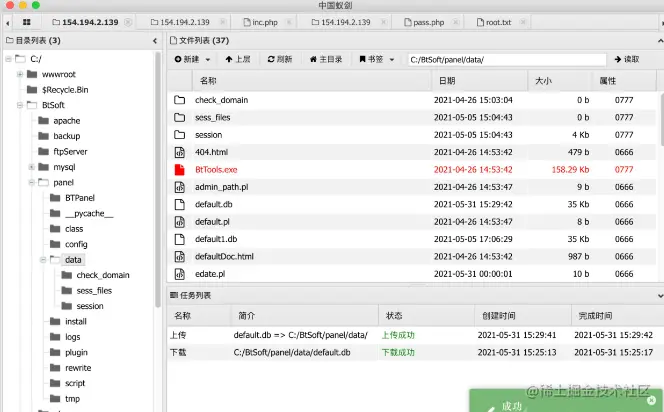Collapse the C:/ root tree node
This screenshot has width=664, height=412.
(8, 59)
